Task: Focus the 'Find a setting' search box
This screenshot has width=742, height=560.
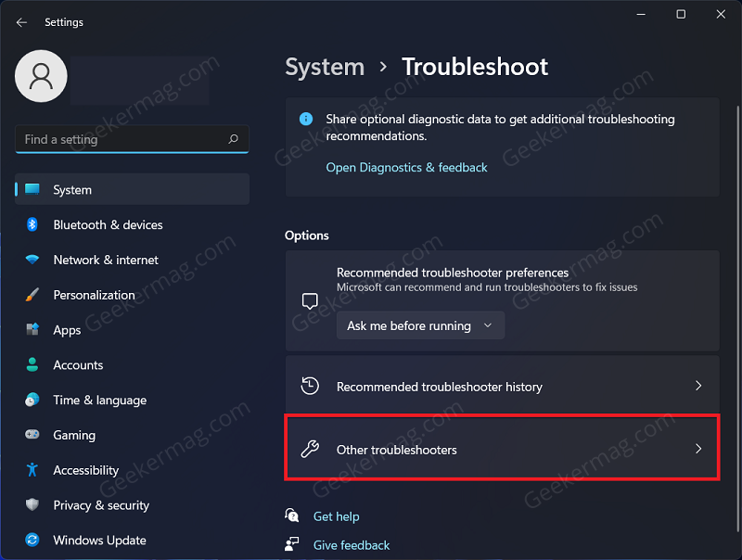Action: coord(132,139)
